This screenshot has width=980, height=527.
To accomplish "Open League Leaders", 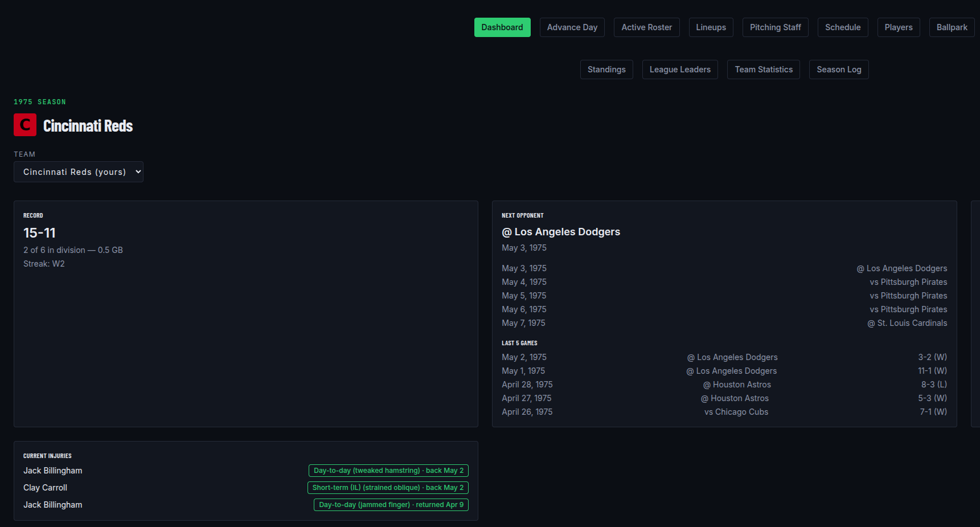I will 680,70.
